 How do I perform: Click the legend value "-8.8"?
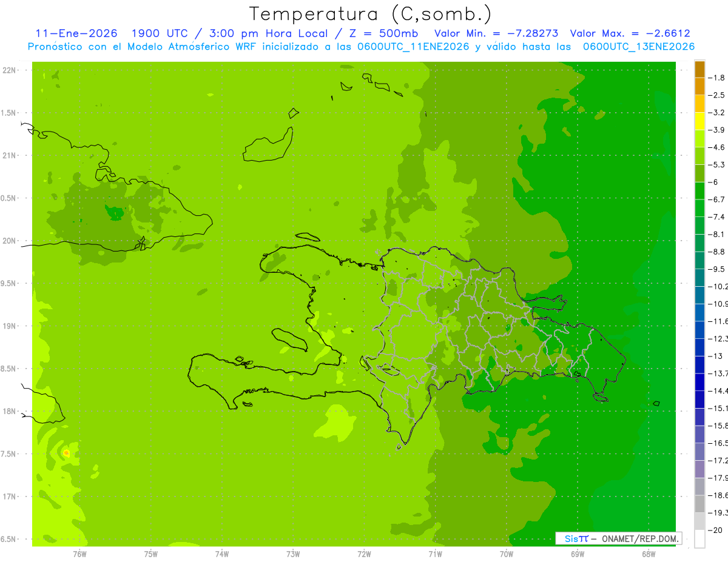tap(718, 252)
